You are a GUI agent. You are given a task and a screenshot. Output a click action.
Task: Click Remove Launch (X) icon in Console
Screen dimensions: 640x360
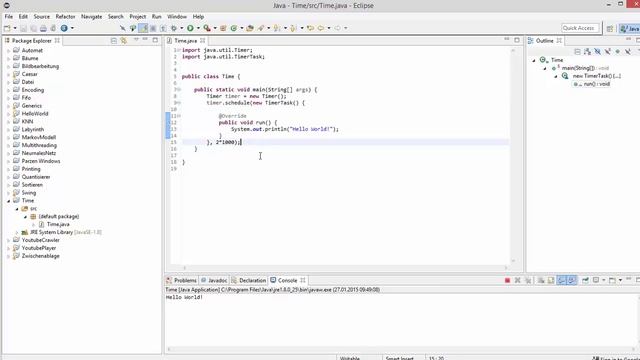518,280
